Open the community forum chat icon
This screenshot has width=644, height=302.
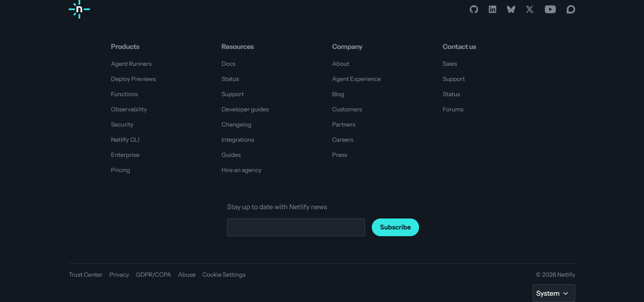571,9
